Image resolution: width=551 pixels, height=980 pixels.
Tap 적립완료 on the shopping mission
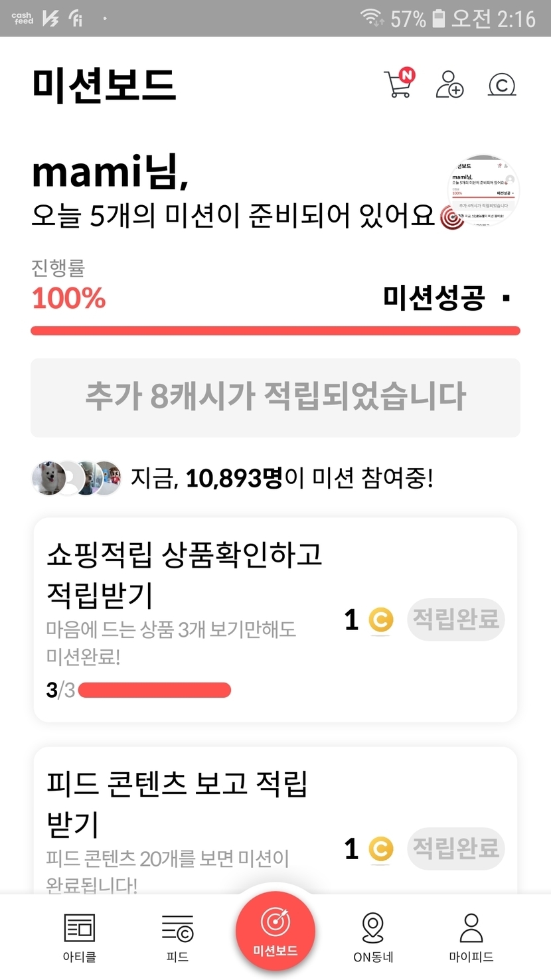[x=455, y=619]
